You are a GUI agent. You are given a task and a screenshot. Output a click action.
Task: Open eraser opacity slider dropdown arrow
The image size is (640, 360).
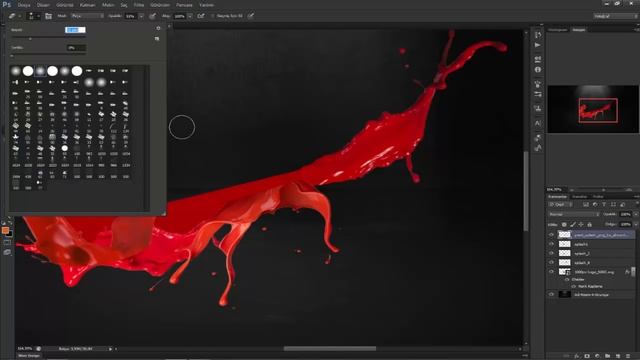141,16
